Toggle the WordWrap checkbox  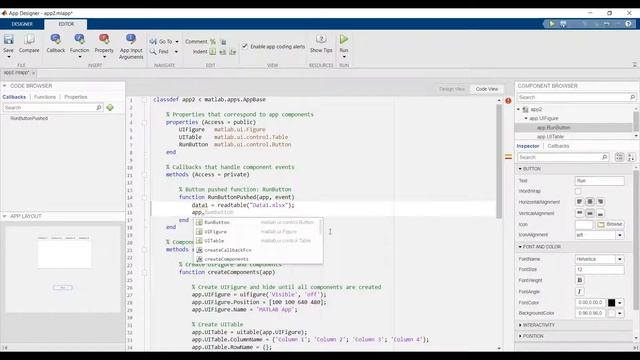(x=578, y=191)
